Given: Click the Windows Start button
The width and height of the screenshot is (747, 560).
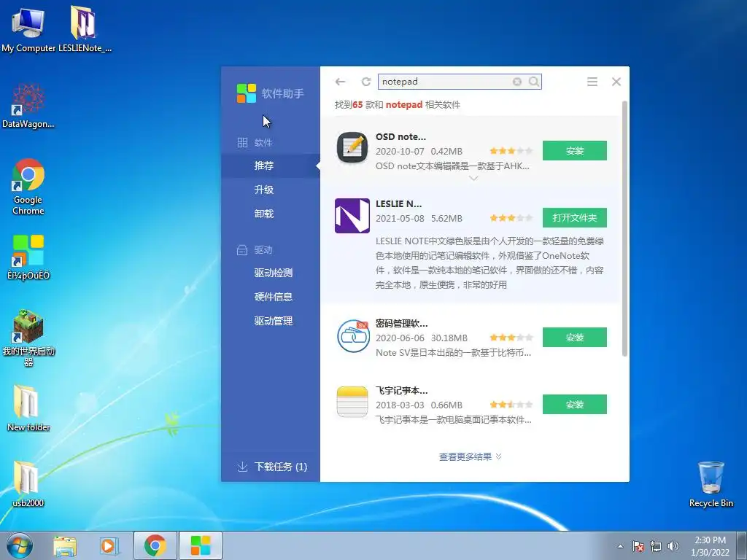Looking at the screenshot, I should pos(19,545).
